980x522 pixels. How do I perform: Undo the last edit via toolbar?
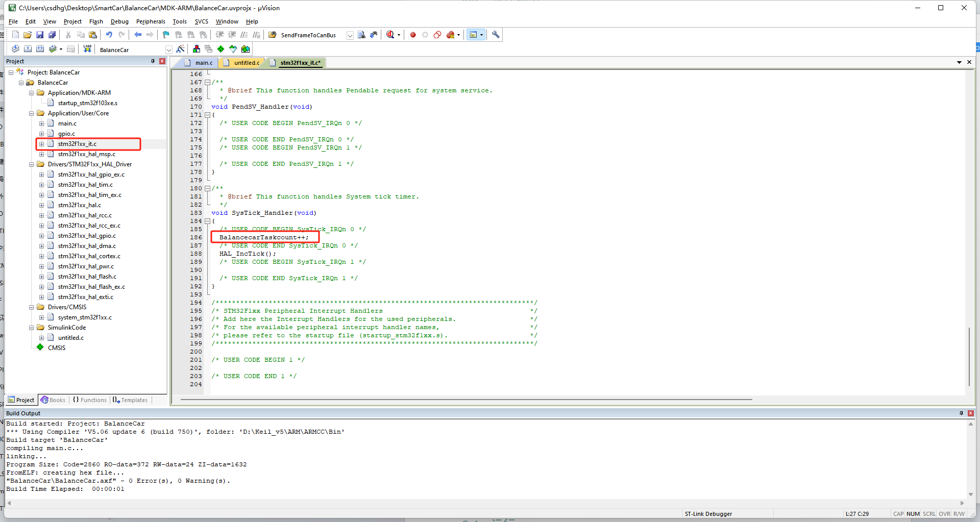click(109, 35)
